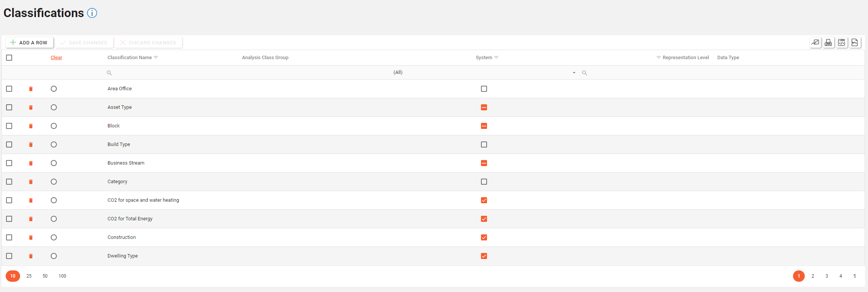This screenshot has height=292, width=868.
Task: Click the ADD A ROW button
Action: click(29, 42)
